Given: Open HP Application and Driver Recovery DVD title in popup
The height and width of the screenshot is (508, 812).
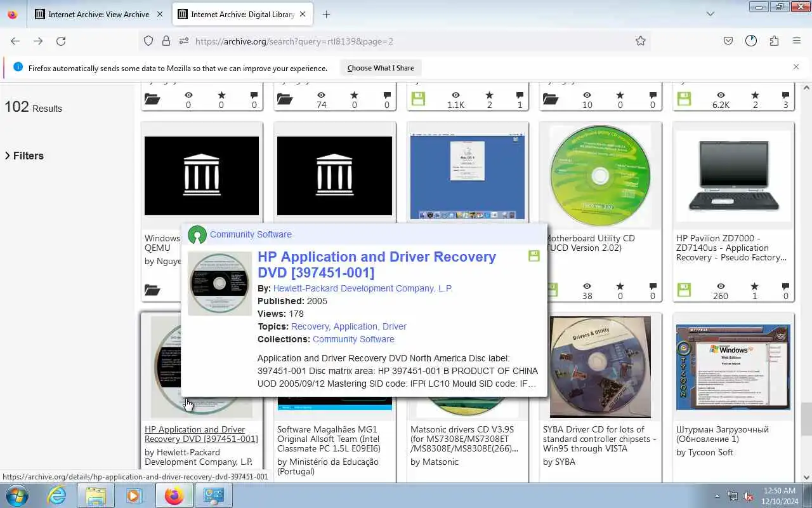Looking at the screenshot, I should point(377,265).
